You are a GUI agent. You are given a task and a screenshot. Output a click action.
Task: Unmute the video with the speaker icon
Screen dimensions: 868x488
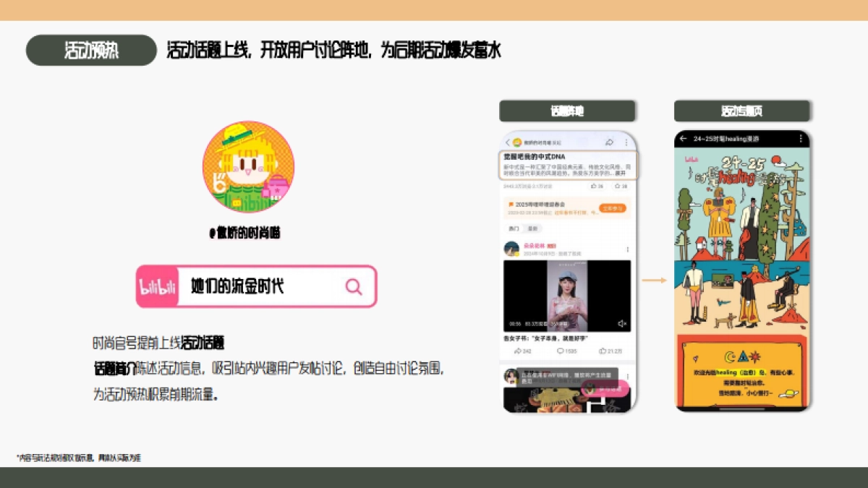click(x=622, y=322)
